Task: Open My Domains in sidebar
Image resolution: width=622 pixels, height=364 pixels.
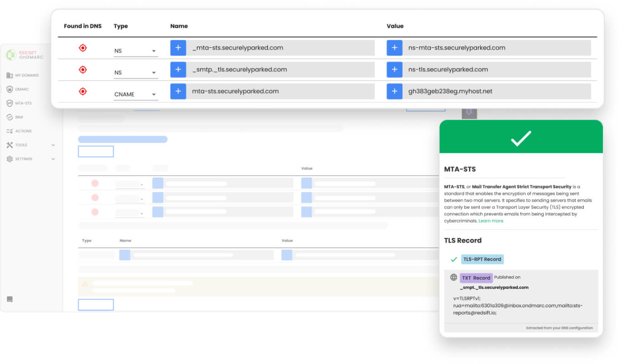Action: pos(23,76)
